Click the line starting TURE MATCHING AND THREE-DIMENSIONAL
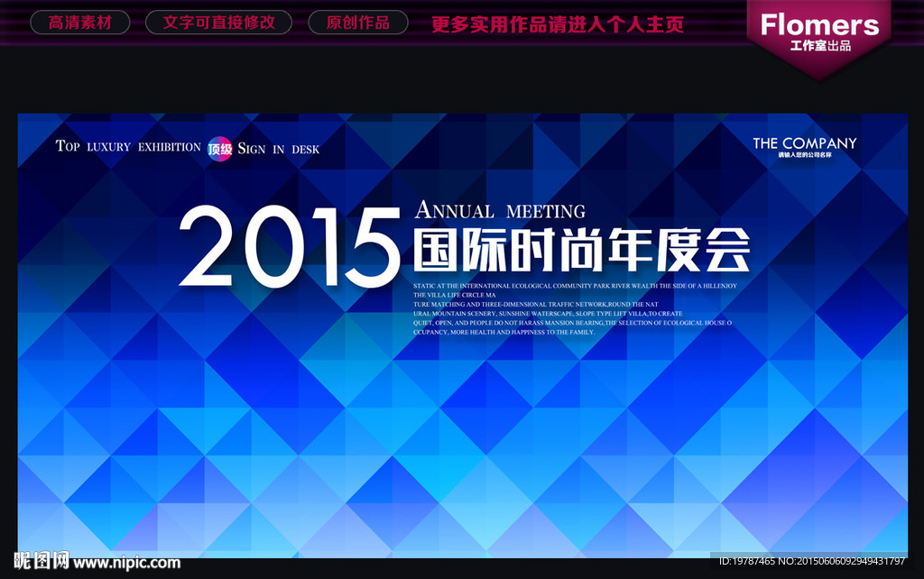The width and height of the screenshot is (924, 579). 536,305
